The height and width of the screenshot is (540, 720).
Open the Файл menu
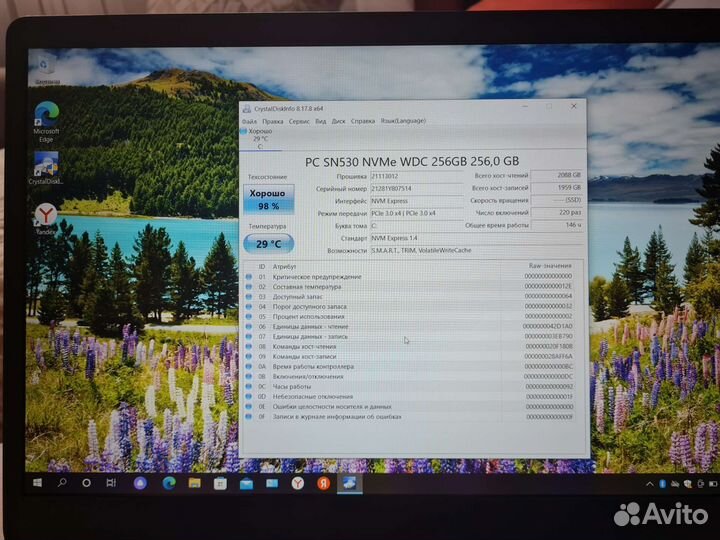click(x=249, y=121)
